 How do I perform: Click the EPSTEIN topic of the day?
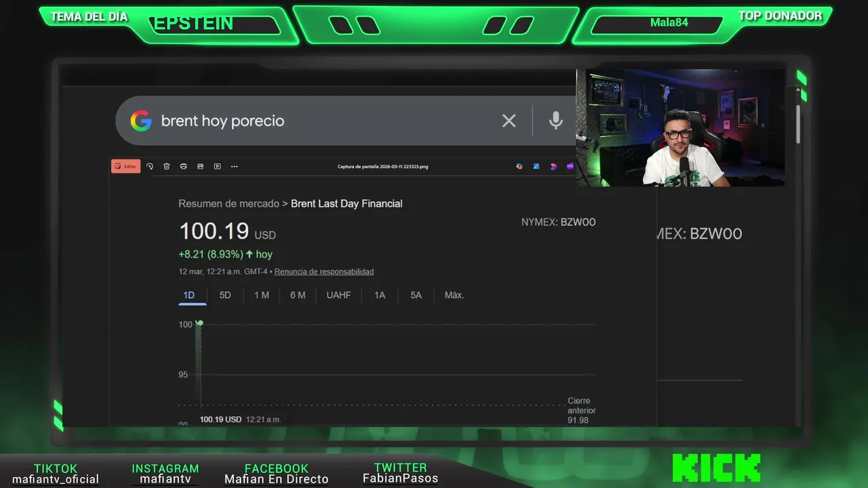[194, 23]
